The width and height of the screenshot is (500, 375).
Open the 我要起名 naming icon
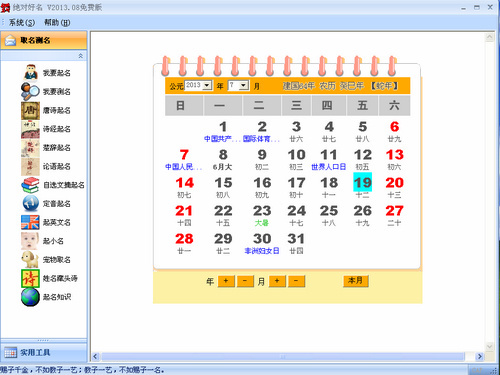[x=30, y=72]
